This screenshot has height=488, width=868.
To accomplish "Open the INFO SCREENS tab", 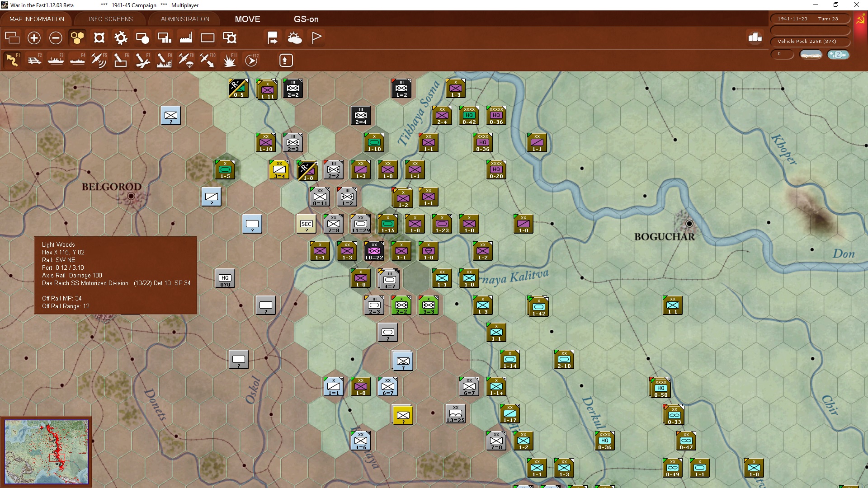I will 111,19.
